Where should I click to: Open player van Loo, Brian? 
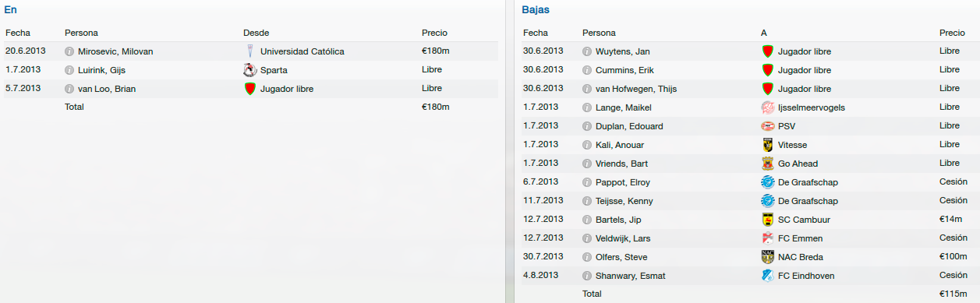(107, 89)
